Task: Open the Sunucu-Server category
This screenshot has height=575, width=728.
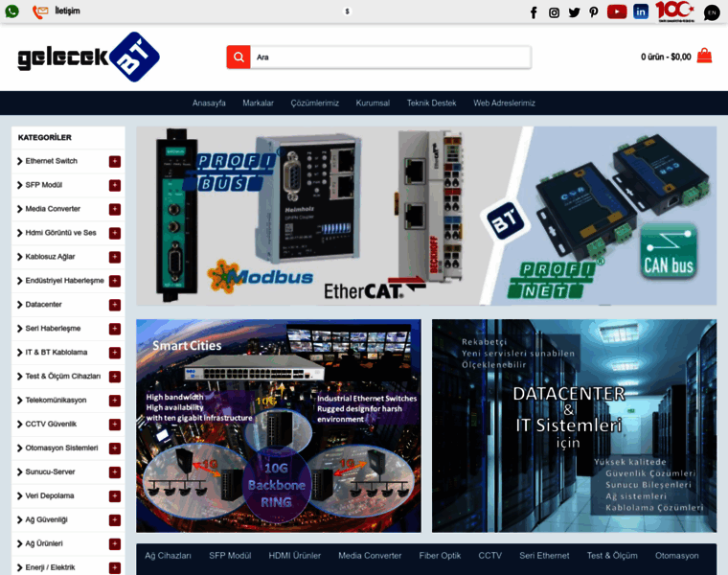Action: pos(50,471)
